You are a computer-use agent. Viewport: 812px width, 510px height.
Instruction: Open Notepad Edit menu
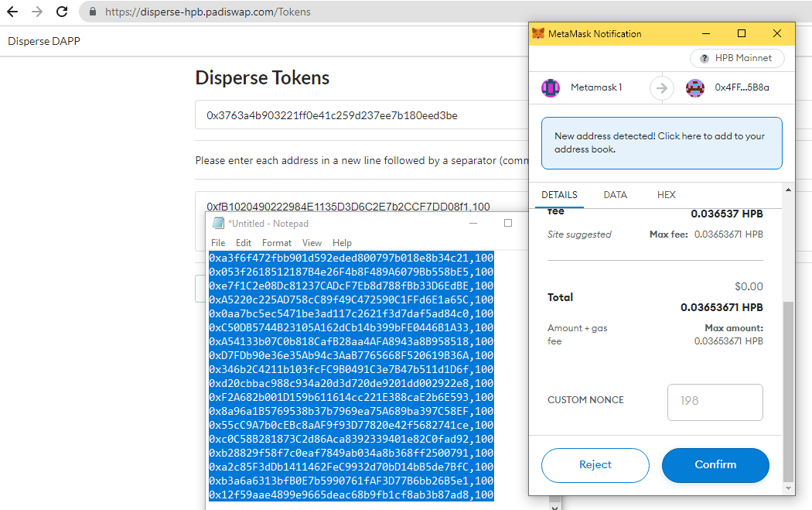click(x=244, y=242)
